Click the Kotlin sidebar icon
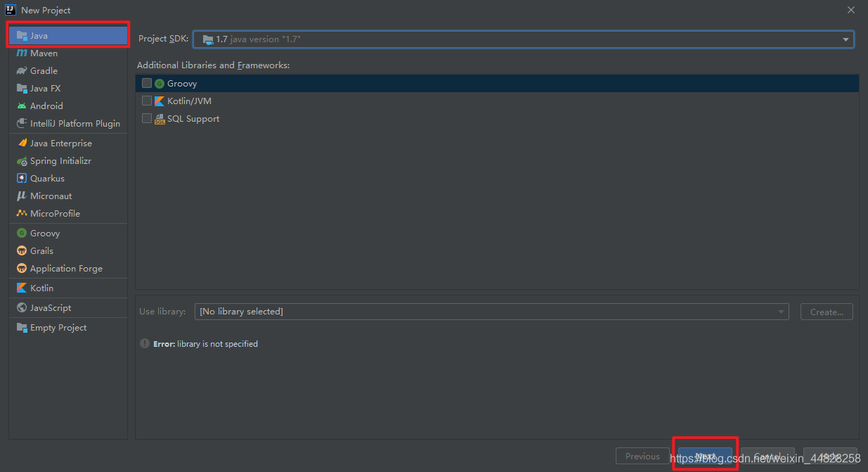This screenshot has width=868, height=472. 22,288
